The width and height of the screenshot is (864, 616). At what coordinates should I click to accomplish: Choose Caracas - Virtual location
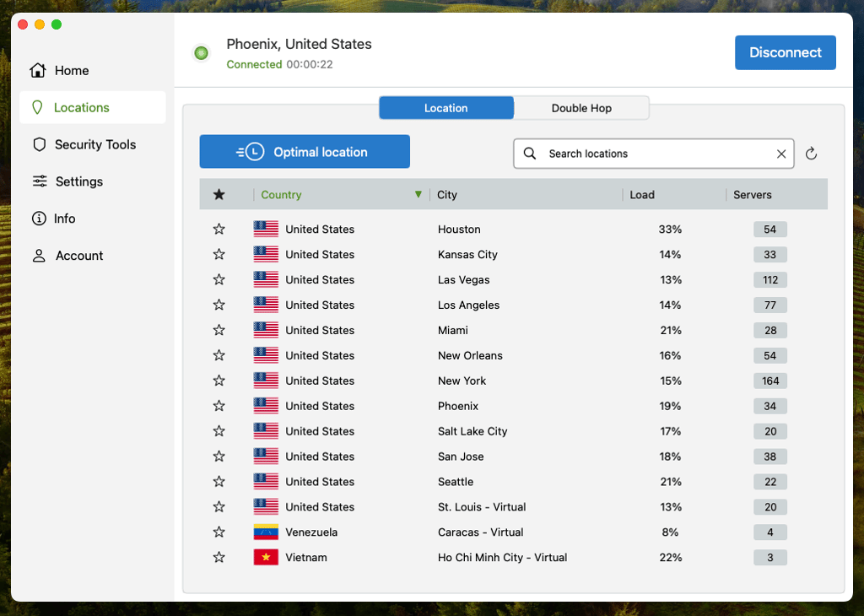pyautogui.click(x=480, y=532)
